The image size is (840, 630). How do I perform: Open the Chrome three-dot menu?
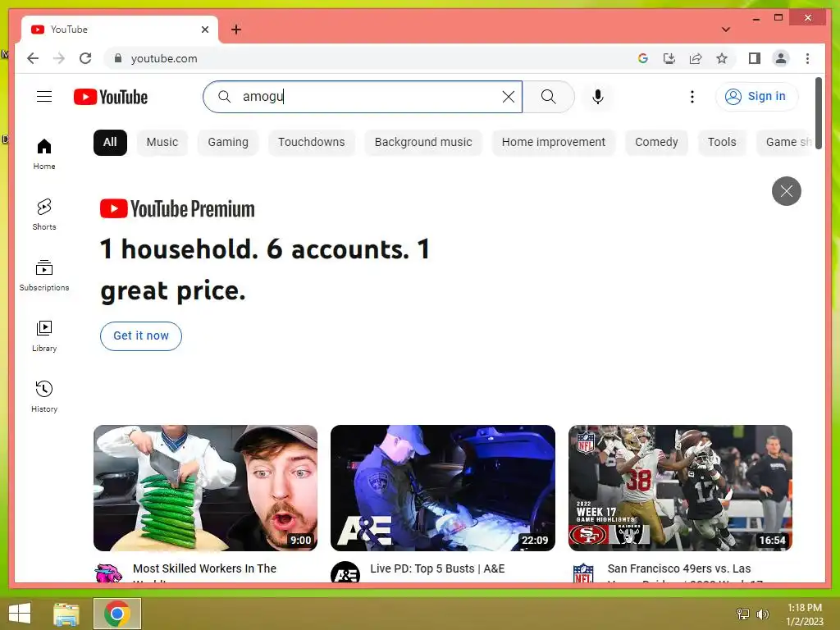(807, 58)
